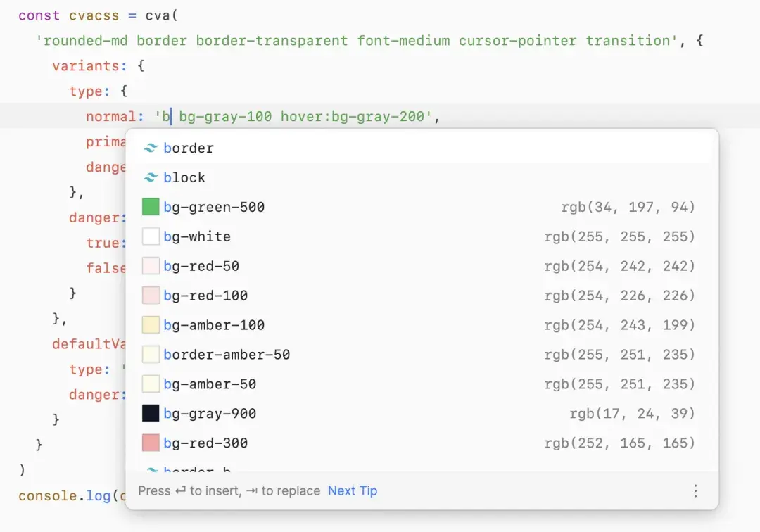
Task: Select bg-amber-50 in the autocomplete popup
Action: [422, 384]
